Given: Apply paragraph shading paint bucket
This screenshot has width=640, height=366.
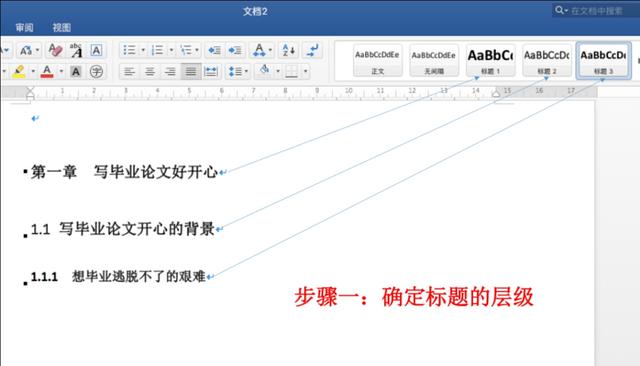Looking at the screenshot, I should pos(264,71).
